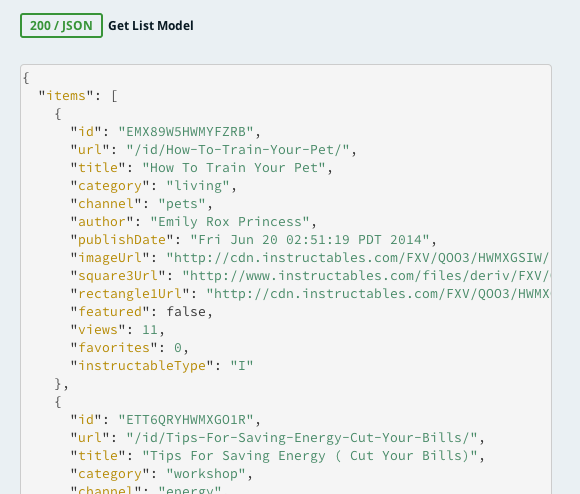Click the "author" key

tap(102, 222)
